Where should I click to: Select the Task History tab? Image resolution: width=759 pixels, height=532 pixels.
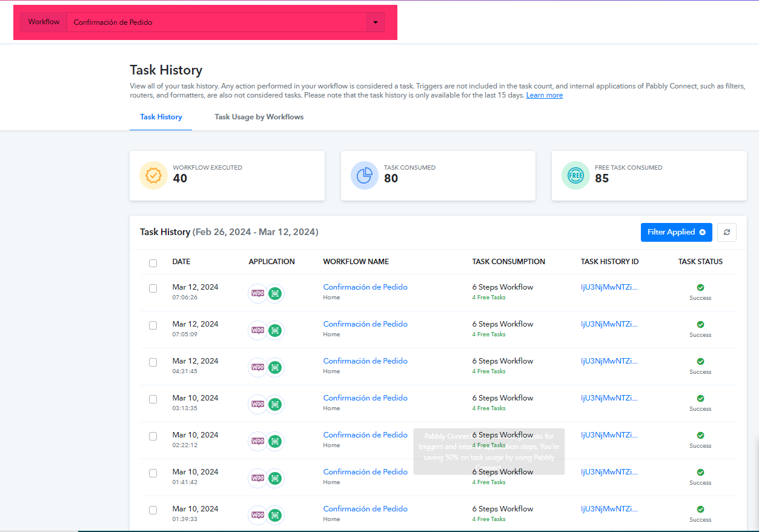coord(161,117)
